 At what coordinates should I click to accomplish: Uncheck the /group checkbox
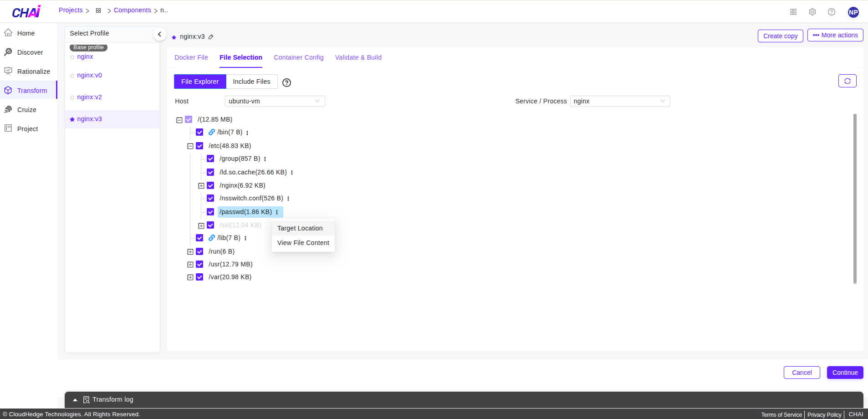click(210, 158)
